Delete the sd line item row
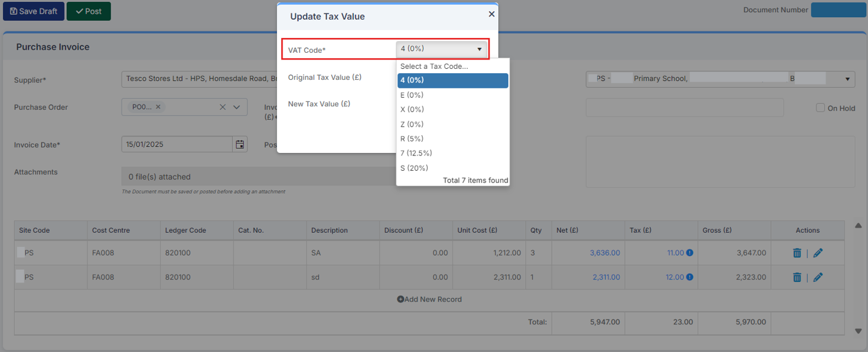 point(797,277)
